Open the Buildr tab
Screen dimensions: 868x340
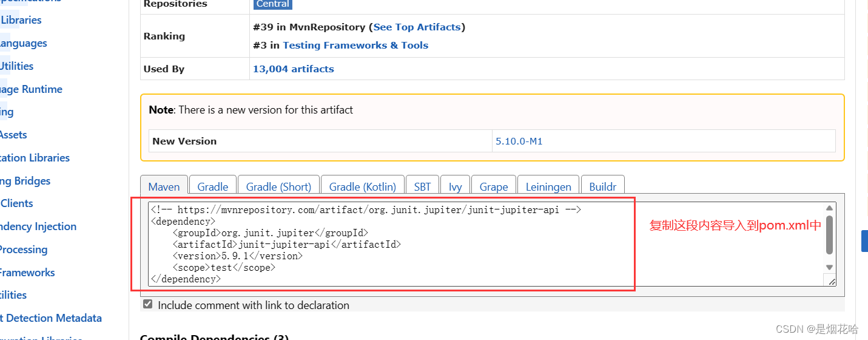click(x=603, y=186)
